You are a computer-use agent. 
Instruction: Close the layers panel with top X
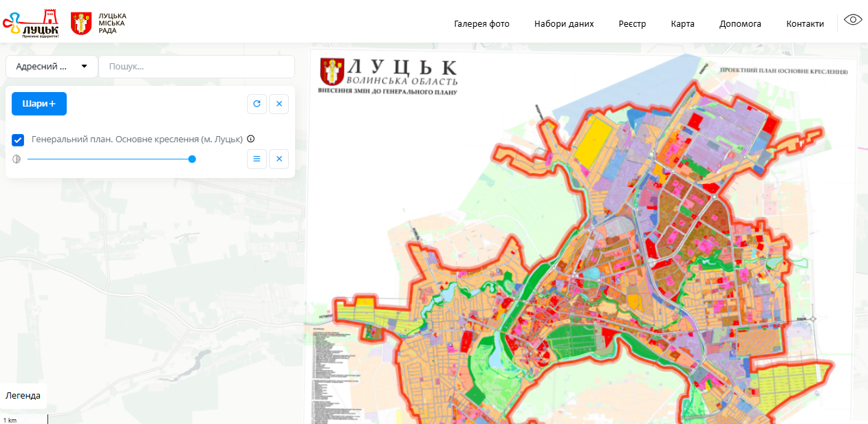tap(279, 104)
